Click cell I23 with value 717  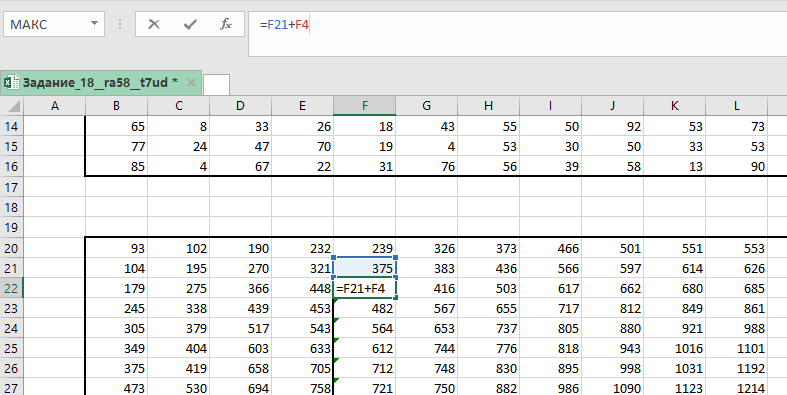[551, 308]
